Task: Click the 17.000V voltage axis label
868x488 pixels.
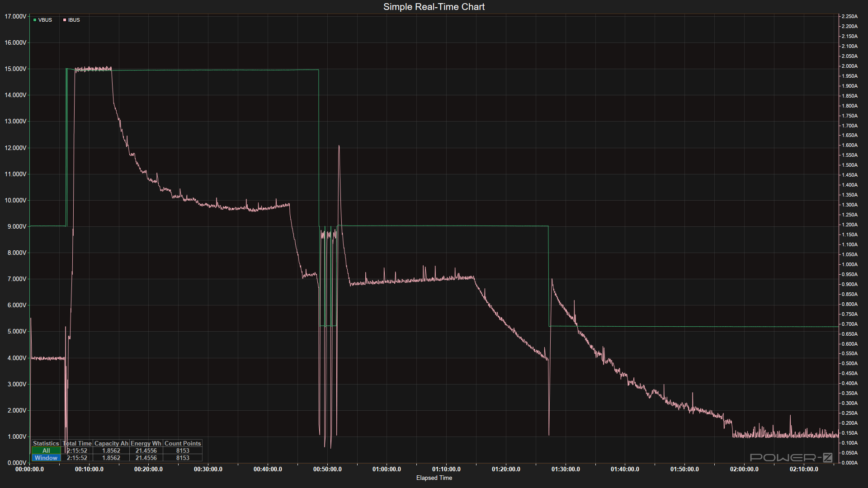Action: point(15,16)
